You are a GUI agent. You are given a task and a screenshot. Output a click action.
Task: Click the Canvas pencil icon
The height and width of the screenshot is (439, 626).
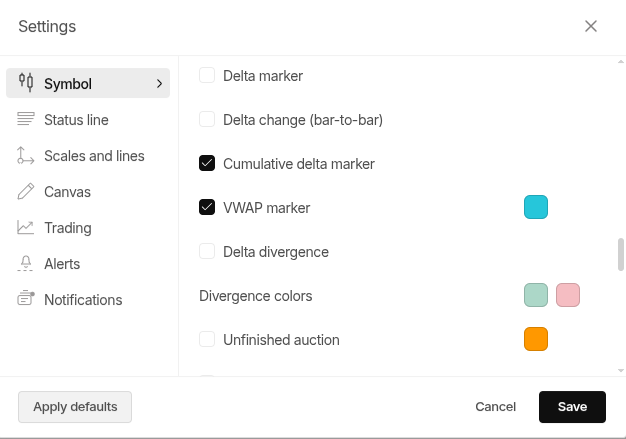point(26,191)
